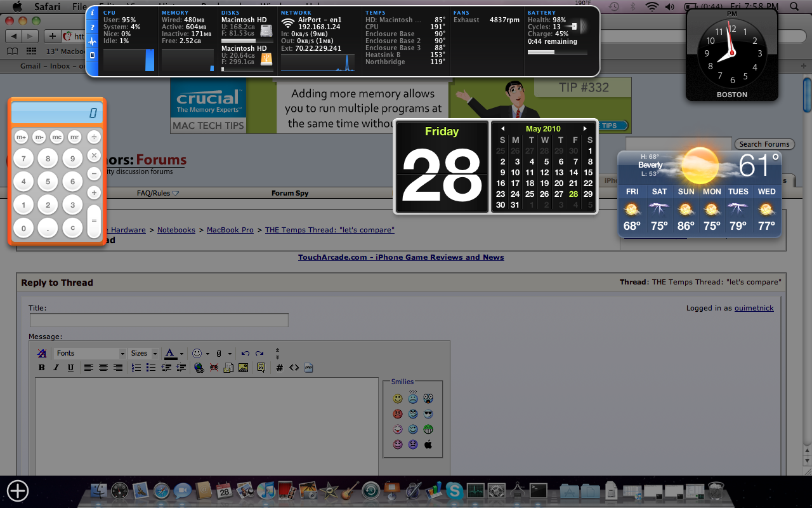This screenshot has width=812, height=508.
Task: Open the File menu in menu bar
Action: coord(79,7)
